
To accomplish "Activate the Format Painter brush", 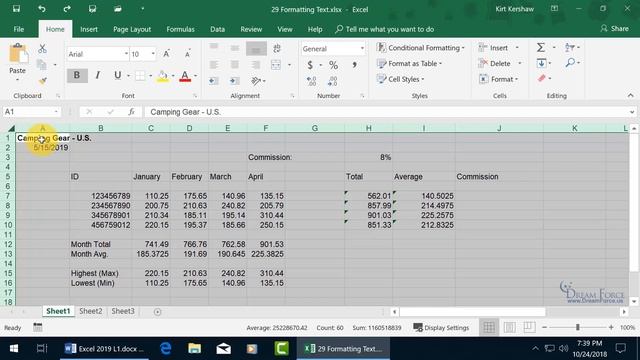I will tap(42, 81).
